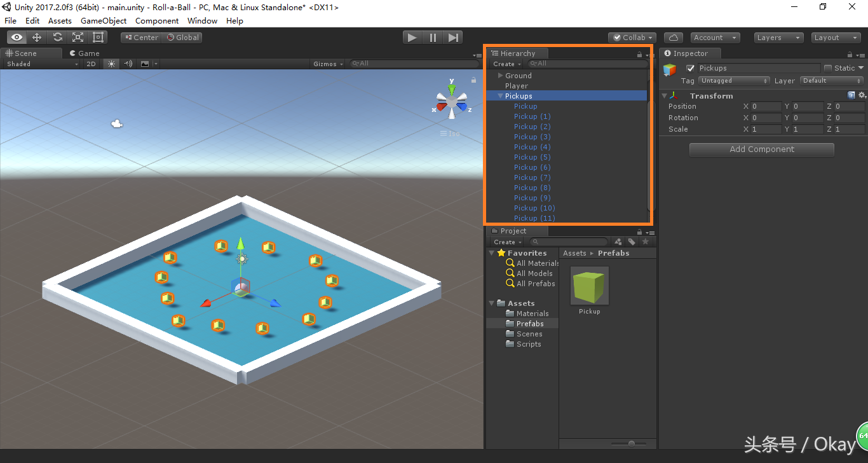
Task: Collapse the Transform component
Action: [664, 95]
